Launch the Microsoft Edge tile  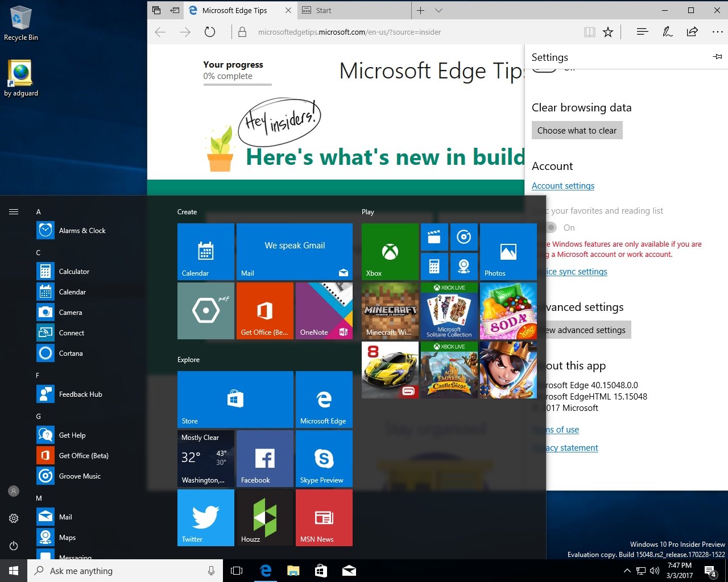[324, 400]
